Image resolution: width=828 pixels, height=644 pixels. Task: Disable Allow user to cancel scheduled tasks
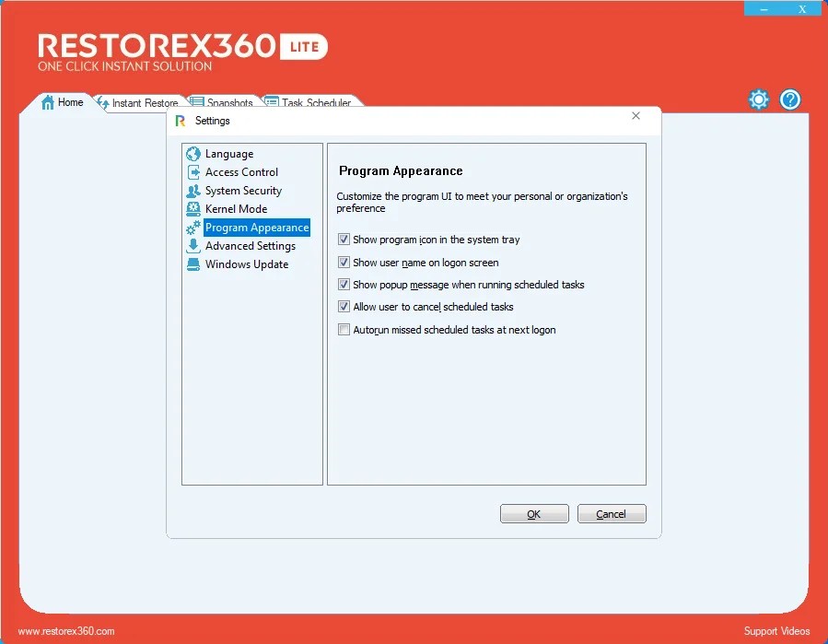click(x=344, y=307)
